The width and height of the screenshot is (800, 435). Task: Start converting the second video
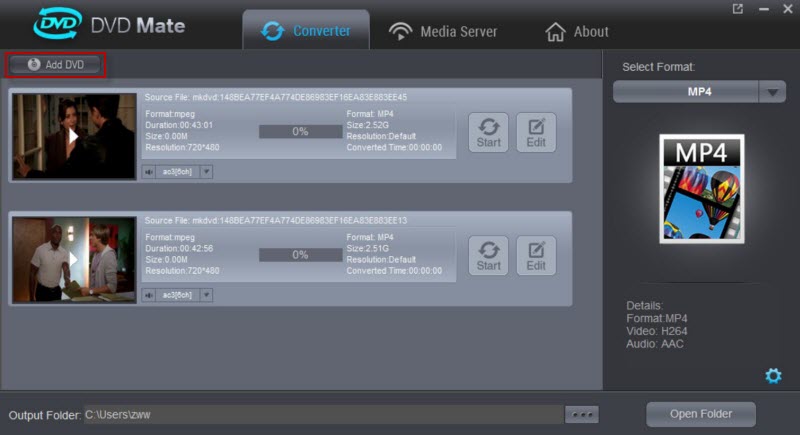pyautogui.click(x=488, y=255)
